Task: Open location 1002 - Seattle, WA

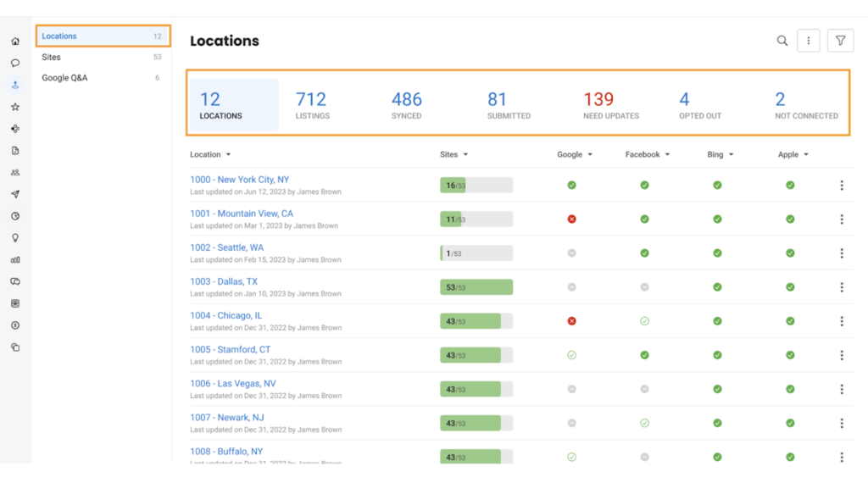Action: click(227, 247)
